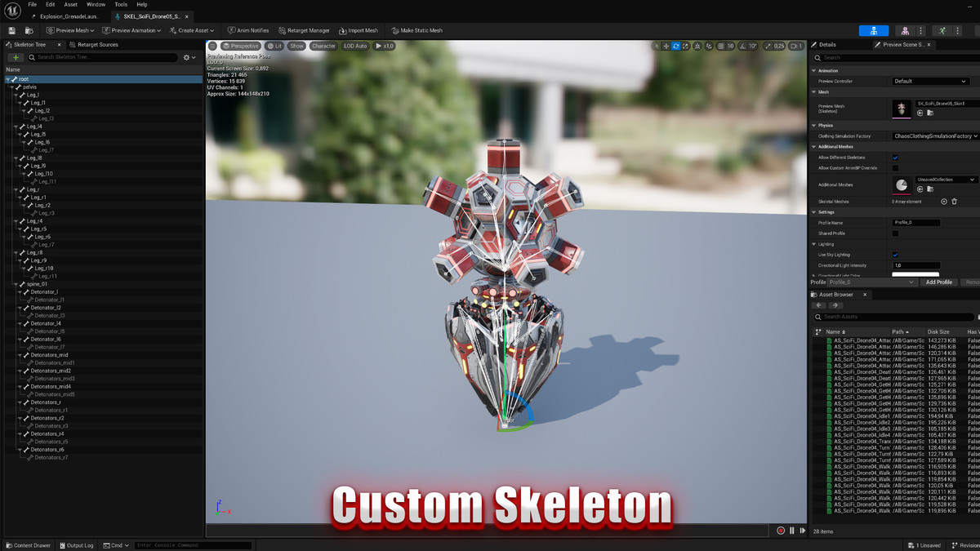
Task: Toggle surface snapping icon in viewport
Action: [709, 47]
